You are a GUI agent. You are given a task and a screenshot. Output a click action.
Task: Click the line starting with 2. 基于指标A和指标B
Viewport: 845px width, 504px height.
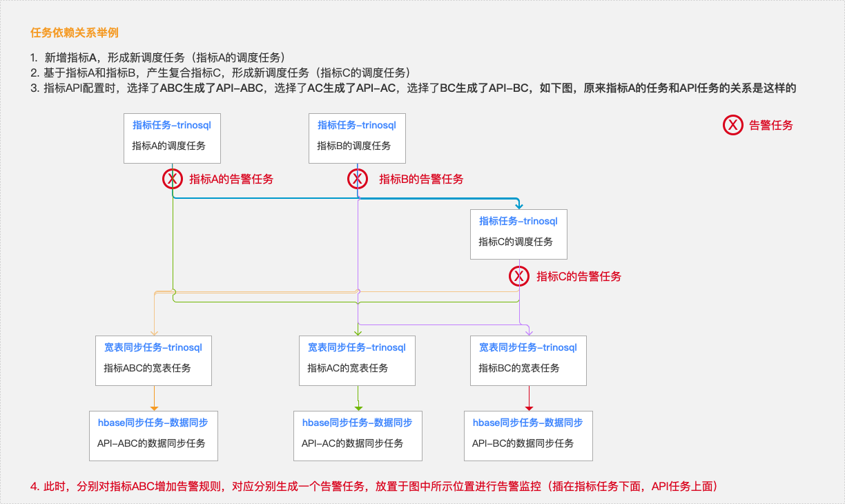pyautogui.click(x=221, y=72)
